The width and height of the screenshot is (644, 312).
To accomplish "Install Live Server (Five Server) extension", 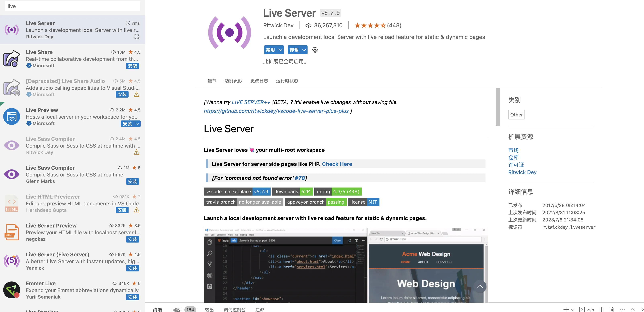I will coord(133,268).
